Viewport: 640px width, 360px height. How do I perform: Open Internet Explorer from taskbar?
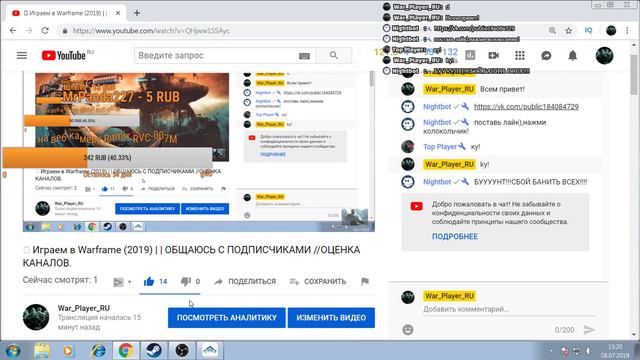[98, 351]
